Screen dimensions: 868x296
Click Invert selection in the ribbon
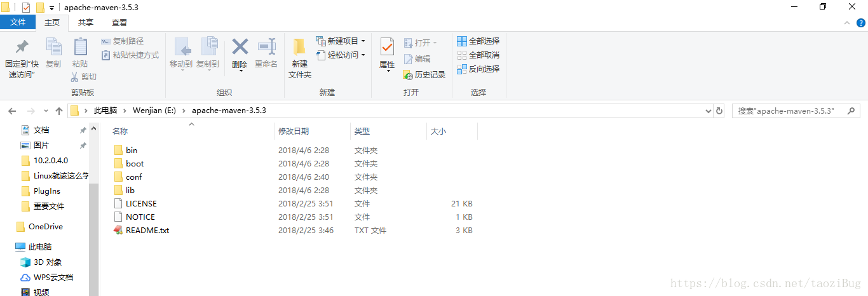click(x=478, y=69)
